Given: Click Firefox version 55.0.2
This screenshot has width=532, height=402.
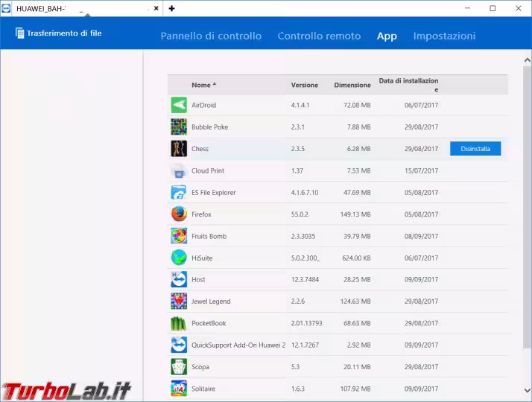Looking at the screenshot, I should 300,214.
